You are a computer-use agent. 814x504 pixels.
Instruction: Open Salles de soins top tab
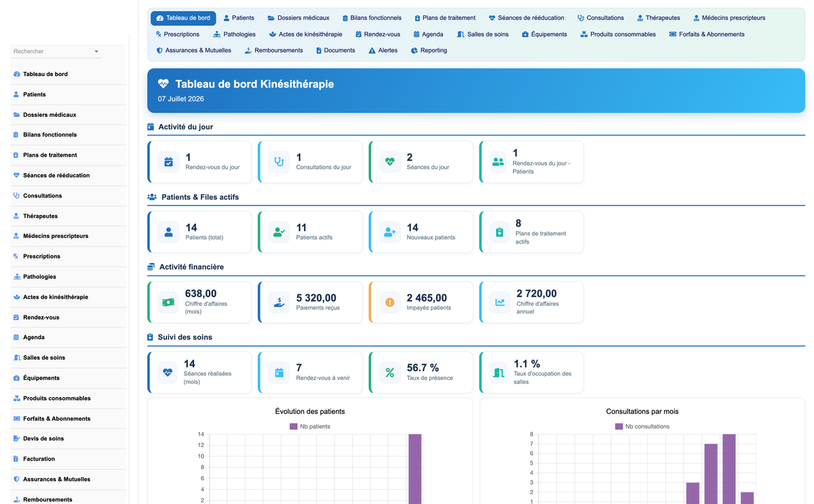point(483,34)
